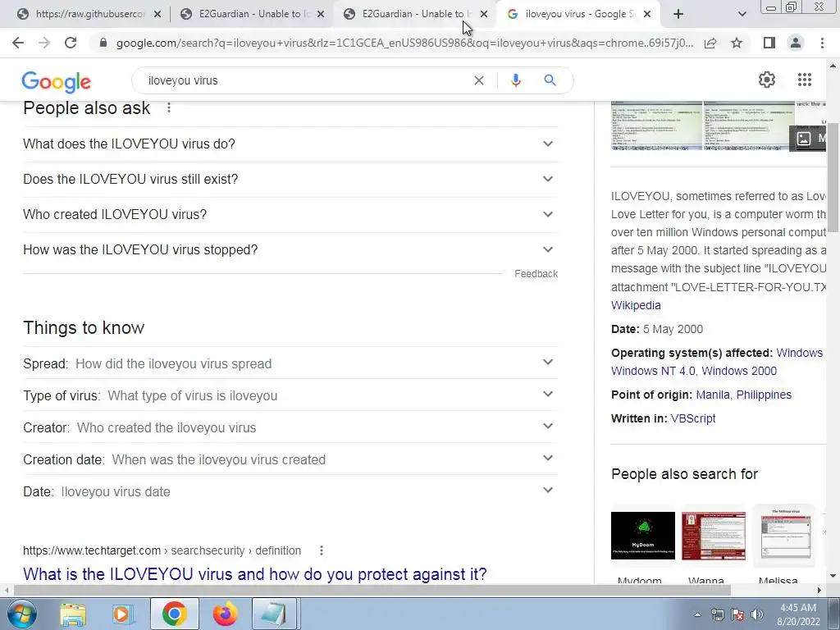Screen dimensions: 840x630
Task: Expand "Does the ILOVEYOU virus still exist?"
Action: [x=290, y=179]
